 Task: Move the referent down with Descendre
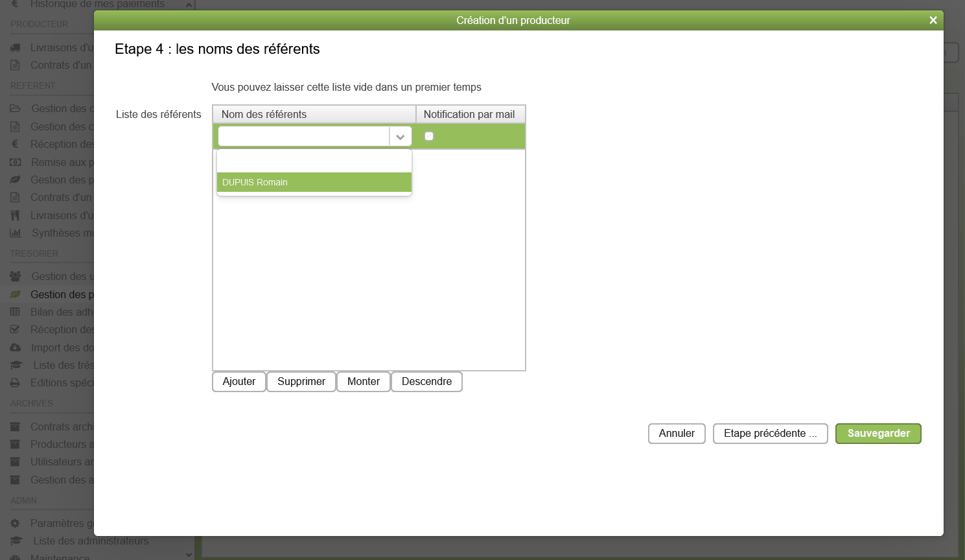[x=427, y=382]
